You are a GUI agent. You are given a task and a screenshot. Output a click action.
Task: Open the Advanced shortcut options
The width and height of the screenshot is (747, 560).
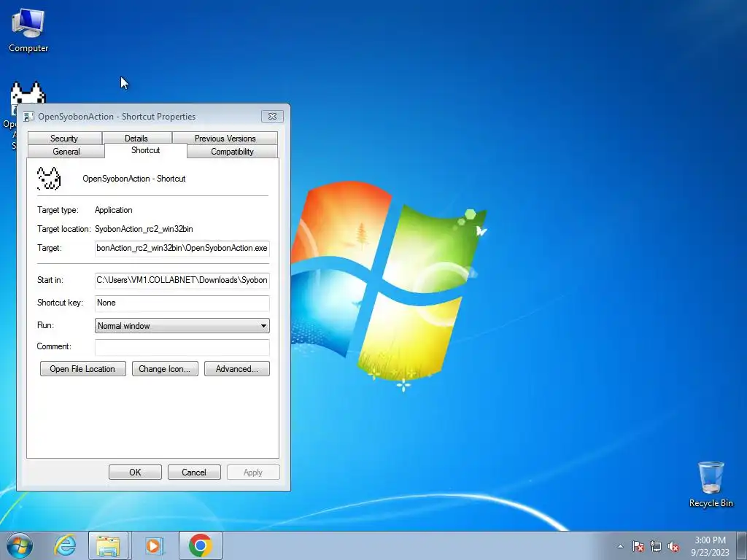[x=237, y=368]
